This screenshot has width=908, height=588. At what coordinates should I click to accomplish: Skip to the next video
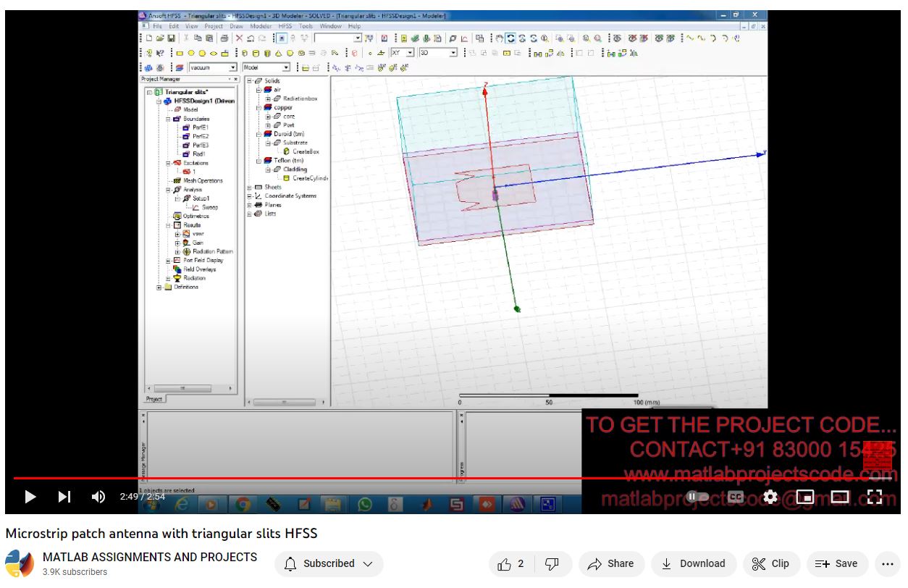click(x=64, y=497)
